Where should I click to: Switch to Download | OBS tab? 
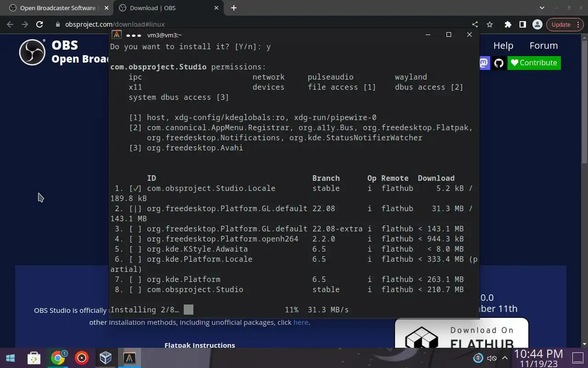[168, 8]
